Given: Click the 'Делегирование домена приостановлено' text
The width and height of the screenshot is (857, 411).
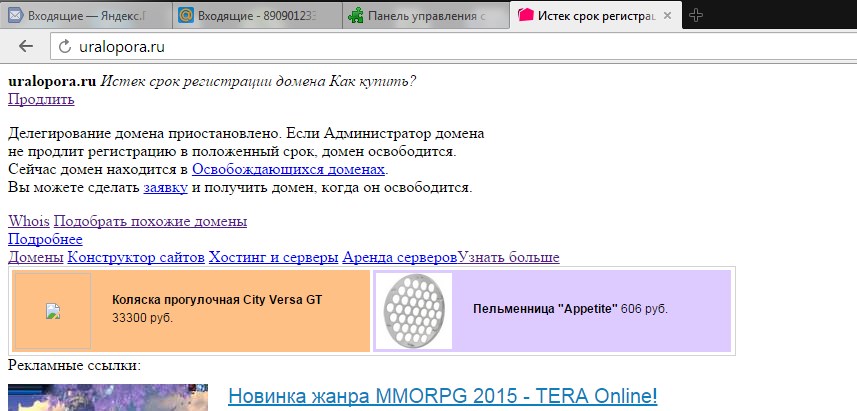Looking at the screenshot, I should (144, 133).
